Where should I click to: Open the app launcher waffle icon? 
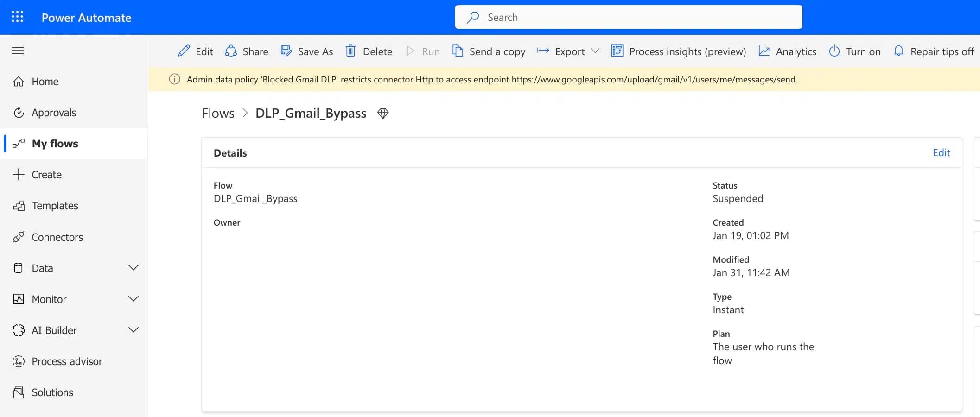17,17
